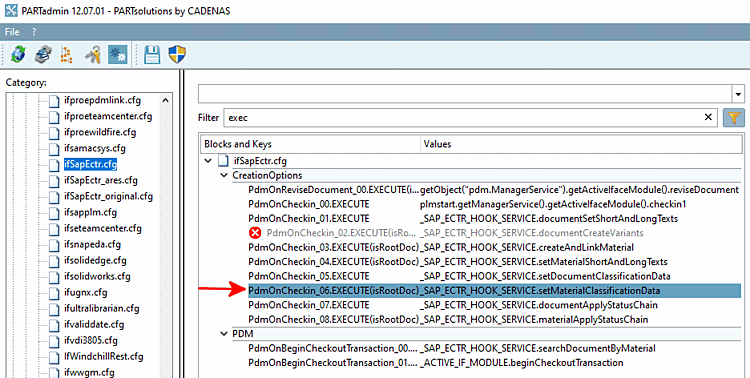750x378 pixels.
Task: Click the orange hierarchy tree toolbar icon
Action: [67, 54]
